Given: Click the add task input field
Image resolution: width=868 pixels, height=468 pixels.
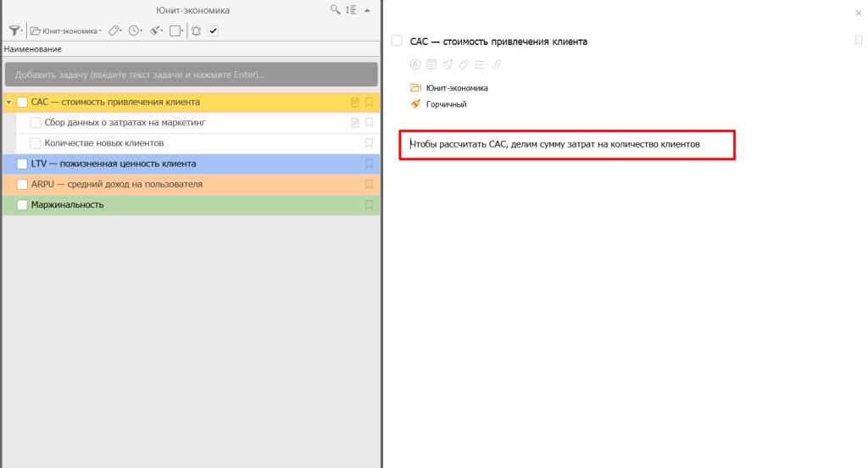Looking at the screenshot, I should pos(190,75).
